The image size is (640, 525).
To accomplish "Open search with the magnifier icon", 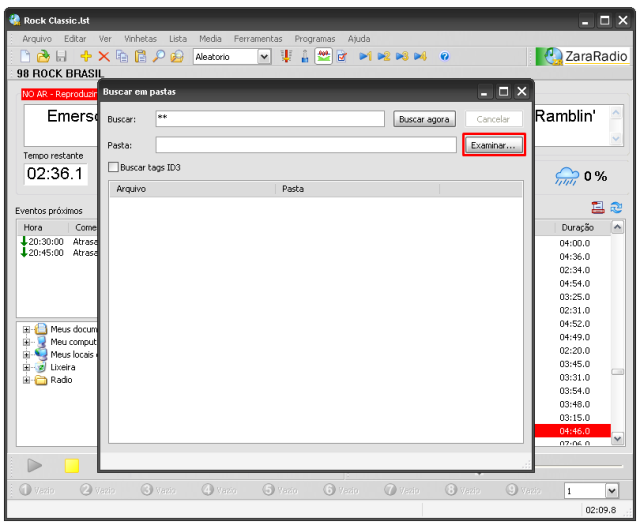I will tap(158, 56).
